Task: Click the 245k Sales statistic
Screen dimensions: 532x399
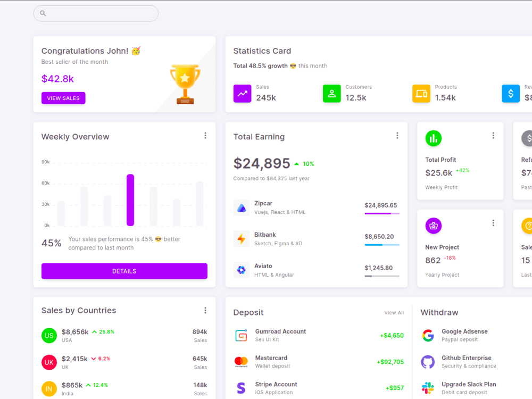Action: (266, 98)
